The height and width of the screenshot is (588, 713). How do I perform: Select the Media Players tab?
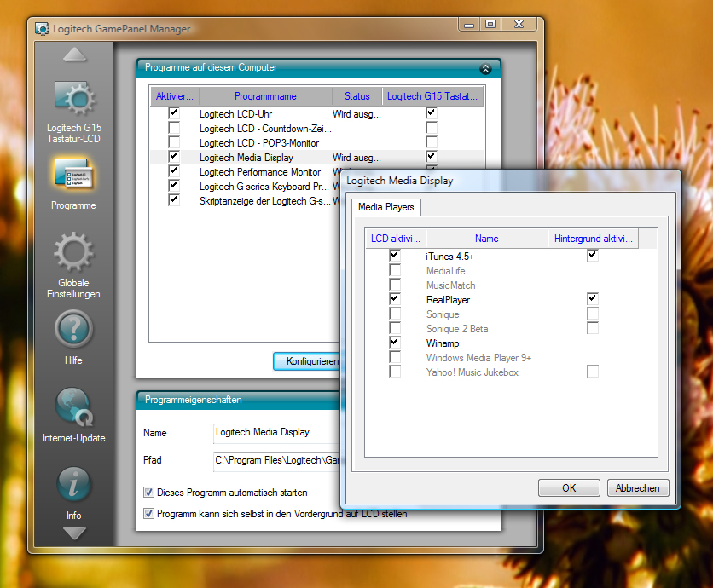pyautogui.click(x=385, y=207)
